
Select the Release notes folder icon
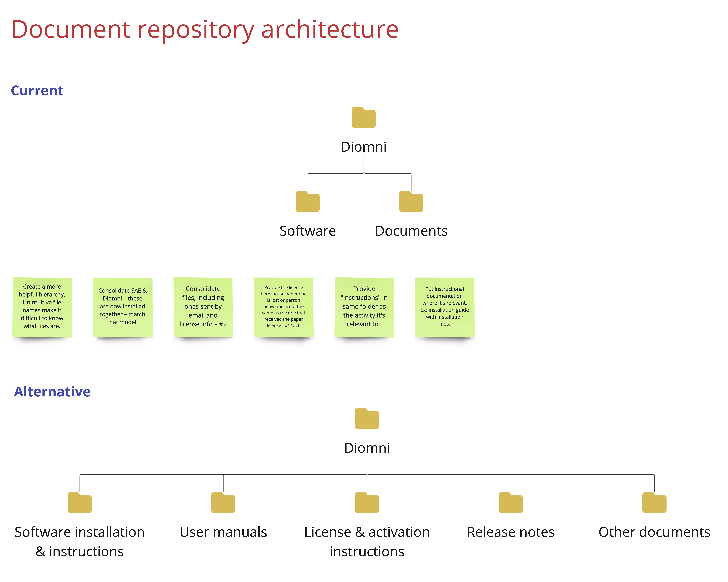click(511, 503)
